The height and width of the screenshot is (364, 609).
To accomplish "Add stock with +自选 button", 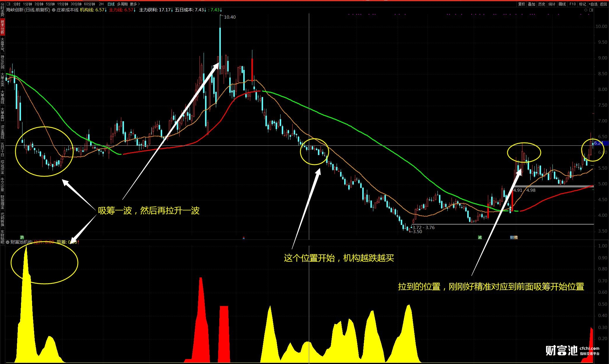I will click(x=593, y=4).
